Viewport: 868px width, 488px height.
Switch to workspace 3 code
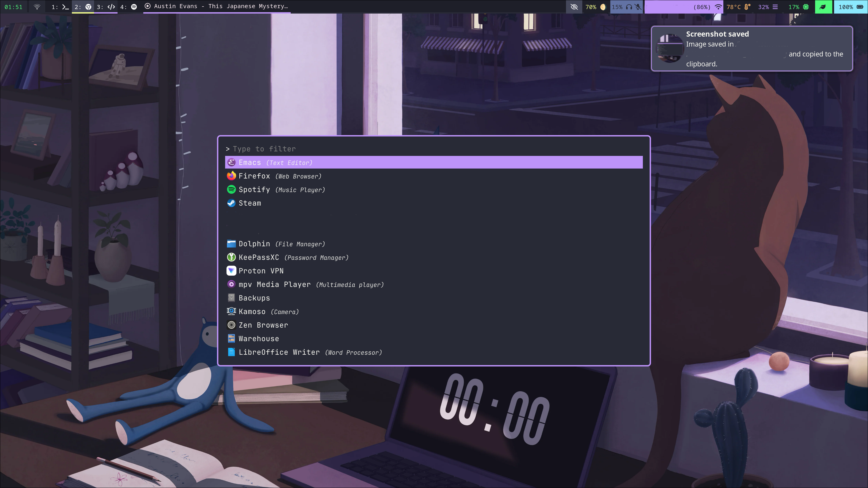click(106, 7)
